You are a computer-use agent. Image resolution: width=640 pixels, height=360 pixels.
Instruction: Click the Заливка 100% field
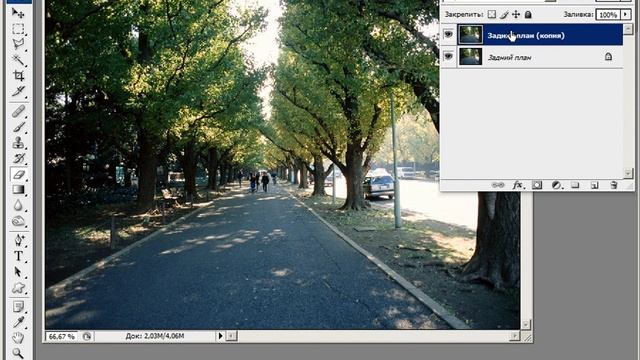click(608, 15)
